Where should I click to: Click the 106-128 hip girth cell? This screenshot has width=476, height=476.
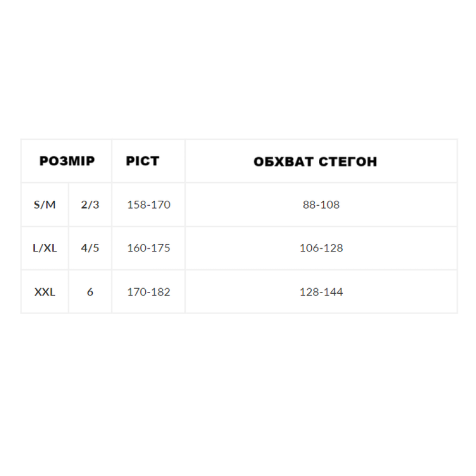coord(321,248)
